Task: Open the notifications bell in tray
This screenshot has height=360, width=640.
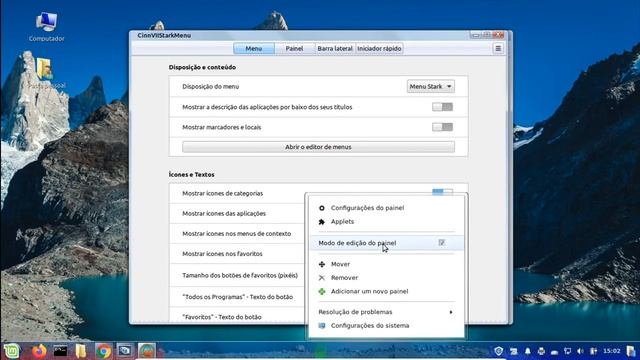Action: point(527,351)
